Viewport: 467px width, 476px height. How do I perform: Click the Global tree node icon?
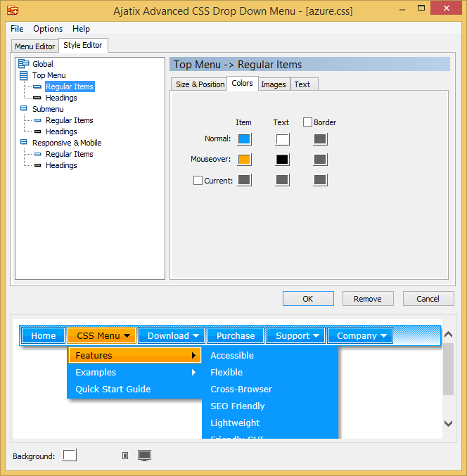(24, 64)
